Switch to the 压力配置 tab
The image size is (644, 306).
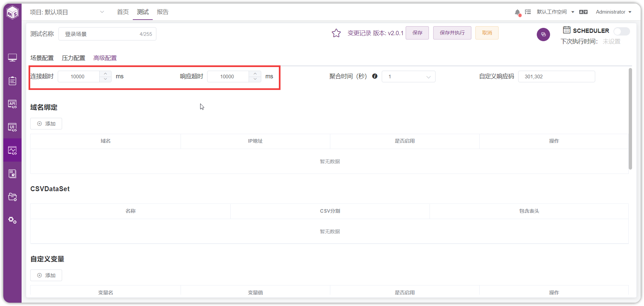[x=73, y=58]
